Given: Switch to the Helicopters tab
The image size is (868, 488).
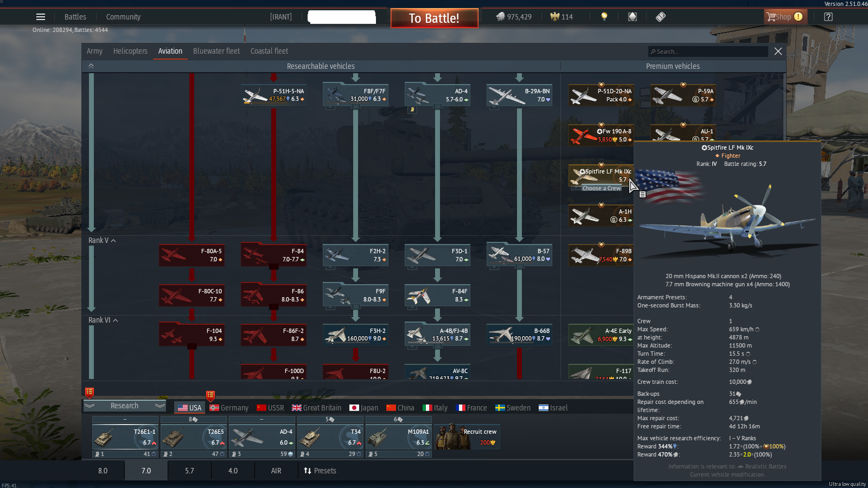Looking at the screenshot, I should 130,51.
